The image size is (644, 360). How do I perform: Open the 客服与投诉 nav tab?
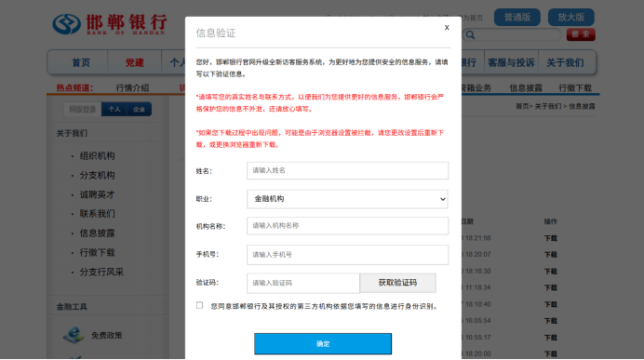[x=511, y=63]
